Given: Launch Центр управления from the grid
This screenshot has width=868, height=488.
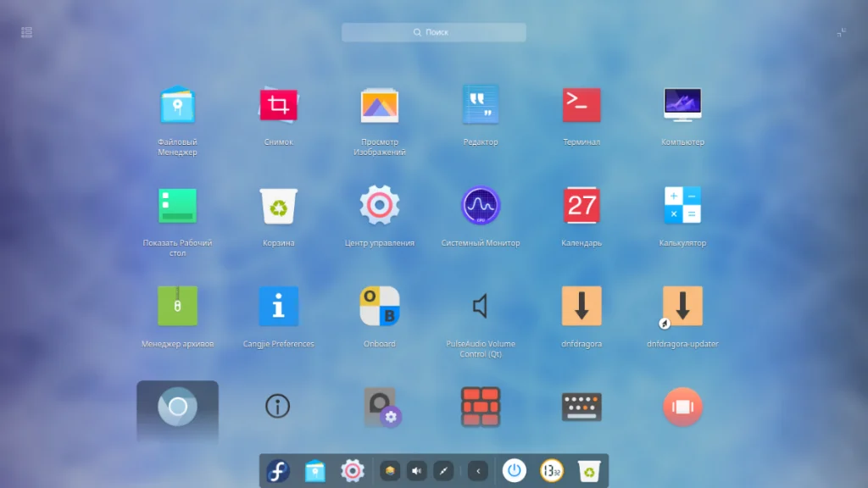Looking at the screenshot, I should 379,205.
